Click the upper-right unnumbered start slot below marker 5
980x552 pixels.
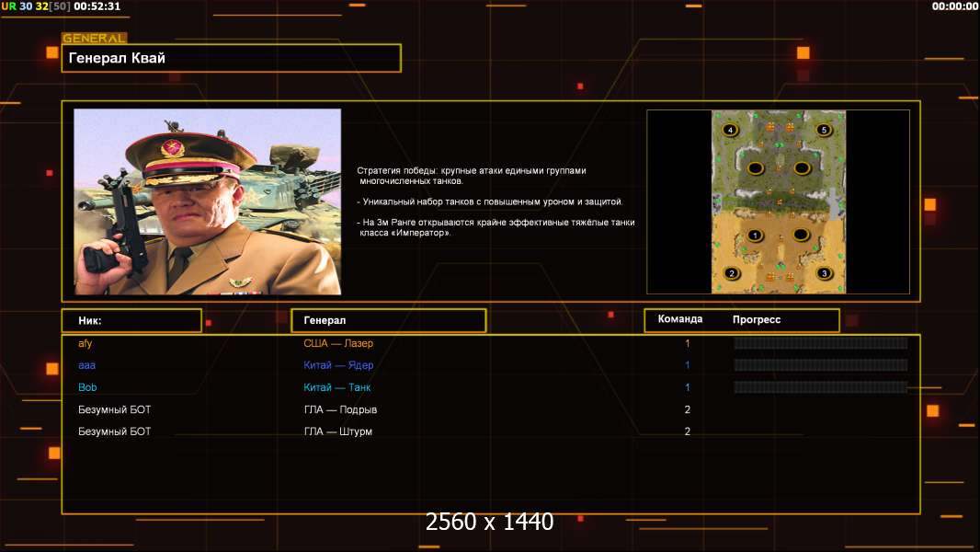tap(802, 168)
